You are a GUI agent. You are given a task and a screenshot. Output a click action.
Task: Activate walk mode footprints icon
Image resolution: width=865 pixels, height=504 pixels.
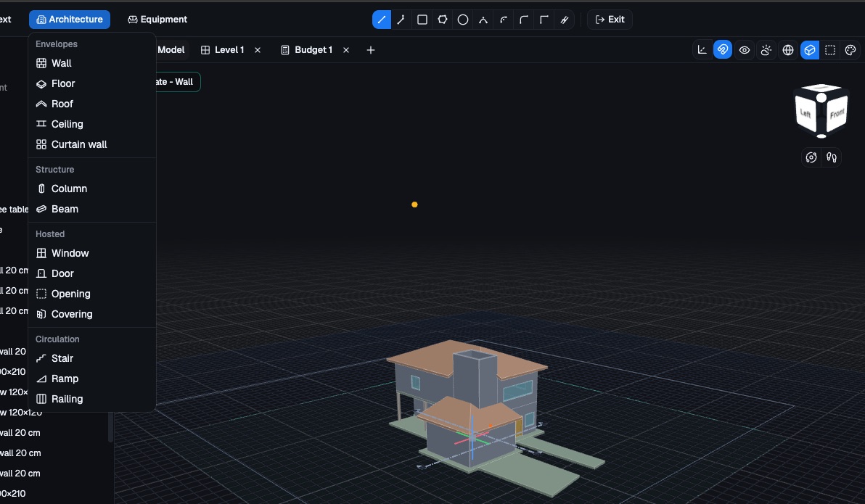pyautogui.click(x=832, y=157)
